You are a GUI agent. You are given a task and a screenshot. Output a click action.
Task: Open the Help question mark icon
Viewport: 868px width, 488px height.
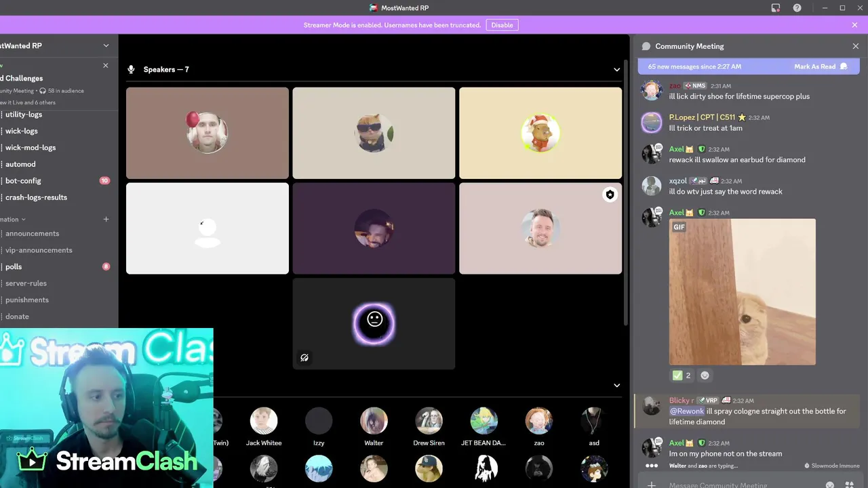click(x=797, y=8)
